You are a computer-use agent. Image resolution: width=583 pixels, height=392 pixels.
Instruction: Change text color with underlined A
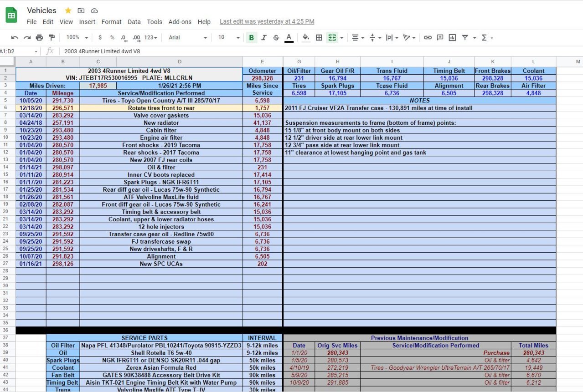click(x=289, y=37)
